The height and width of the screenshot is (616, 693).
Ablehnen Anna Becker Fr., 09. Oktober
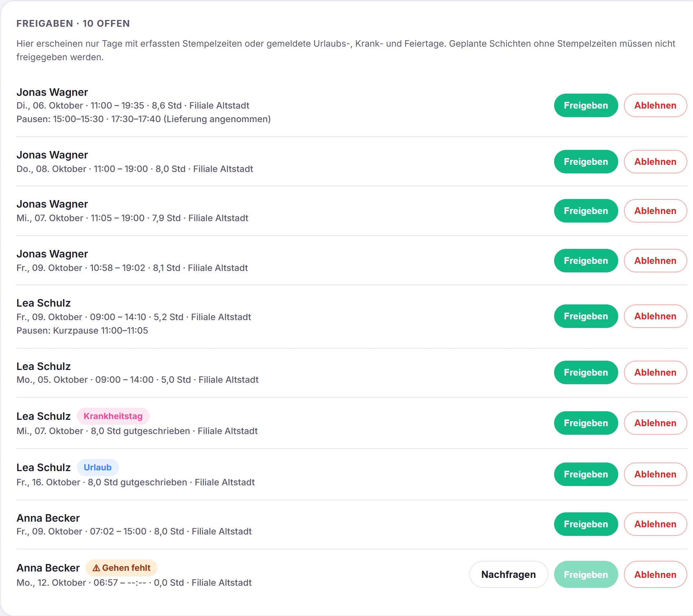coord(655,524)
